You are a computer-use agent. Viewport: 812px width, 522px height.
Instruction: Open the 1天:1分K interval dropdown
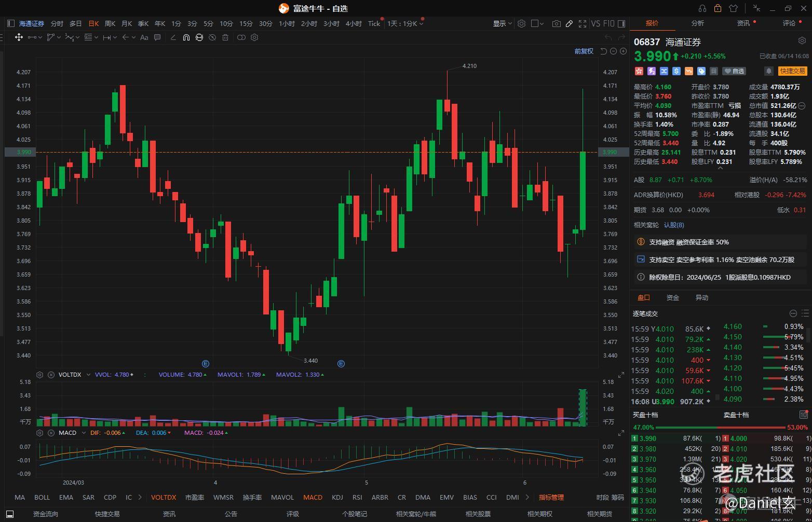tap(405, 23)
